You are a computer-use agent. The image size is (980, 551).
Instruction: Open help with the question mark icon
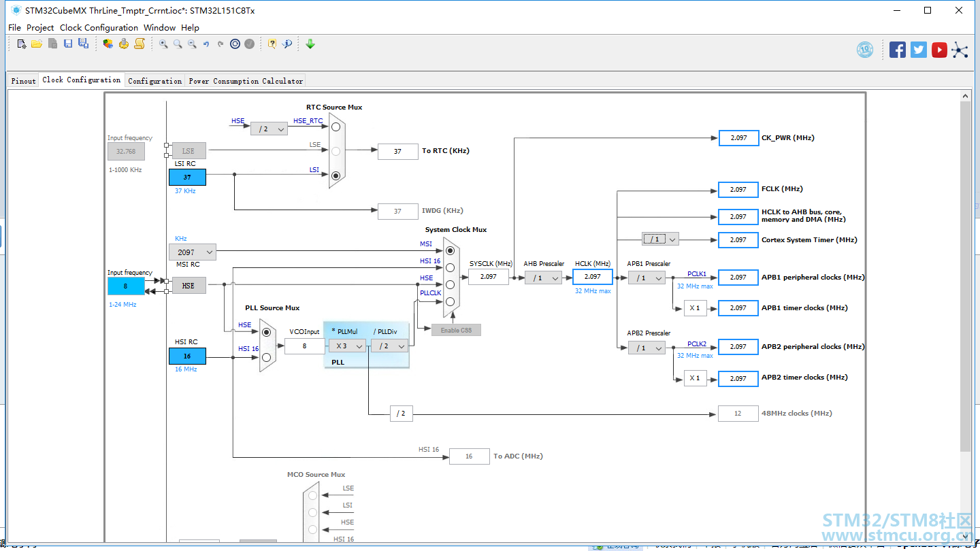pos(272,44)
